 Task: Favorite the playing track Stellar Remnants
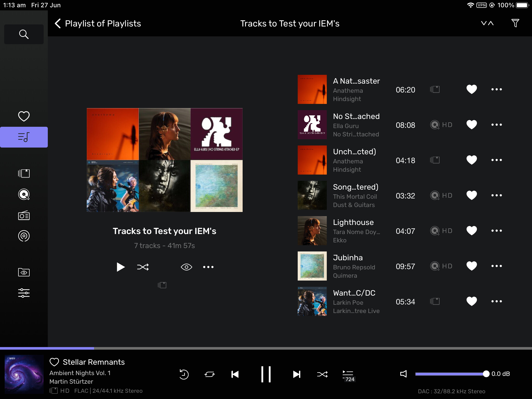(x=54, y=362)
